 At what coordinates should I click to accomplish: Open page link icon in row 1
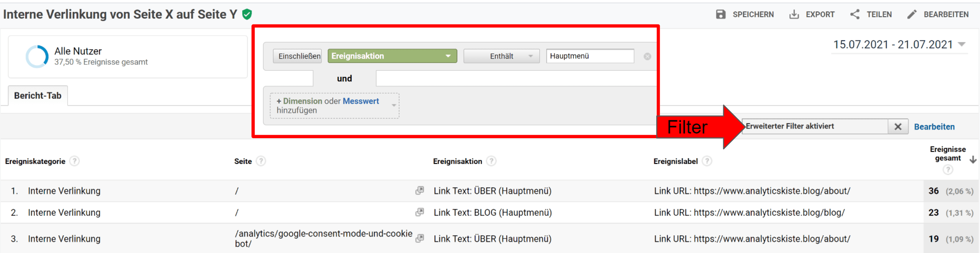tap(420, 191)
